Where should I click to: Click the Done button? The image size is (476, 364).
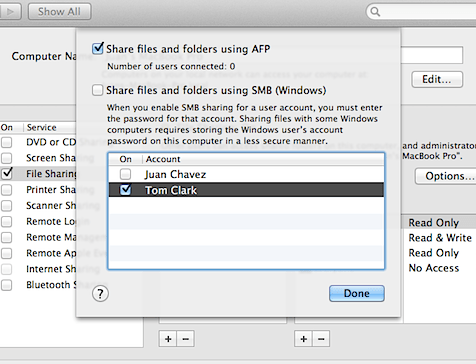click(357, 293)
